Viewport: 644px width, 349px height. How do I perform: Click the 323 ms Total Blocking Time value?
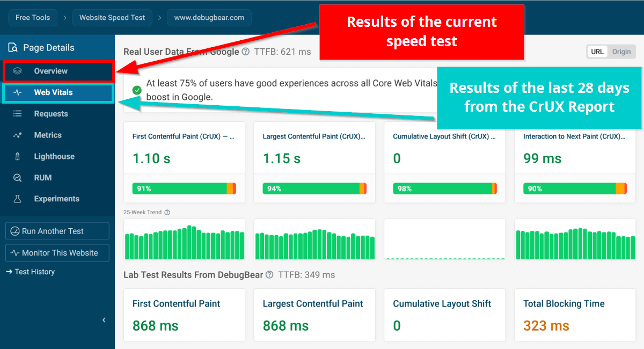tap(546, 326)
